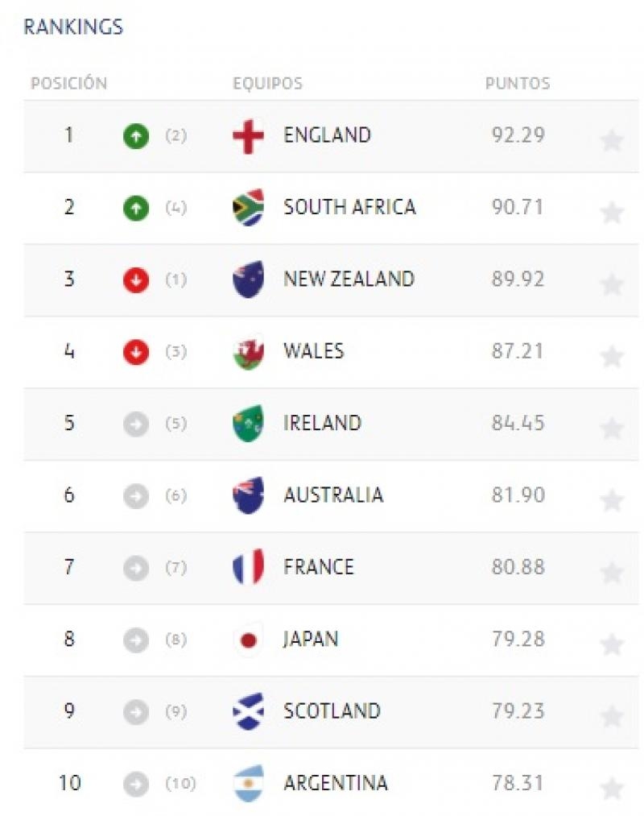Screen dimensions: 644x816
Task: Toggle the favorite star for France
Action: [x=612, y=572]
